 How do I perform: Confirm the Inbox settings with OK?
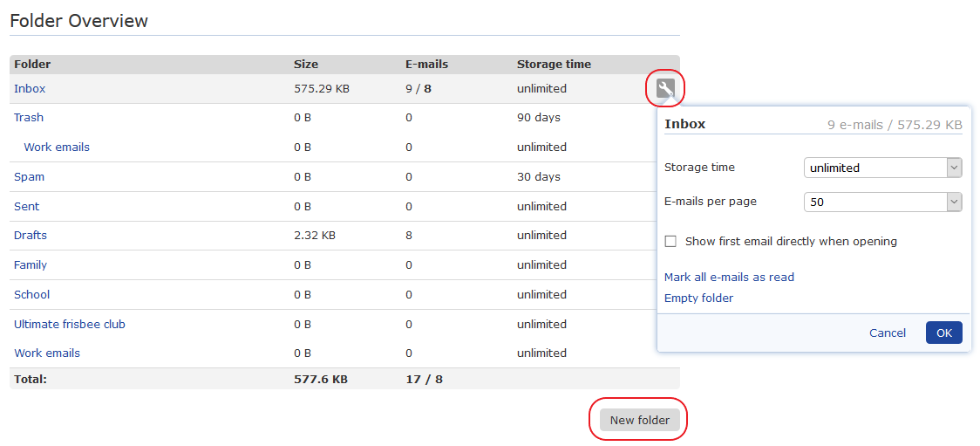tap(943, 333)
